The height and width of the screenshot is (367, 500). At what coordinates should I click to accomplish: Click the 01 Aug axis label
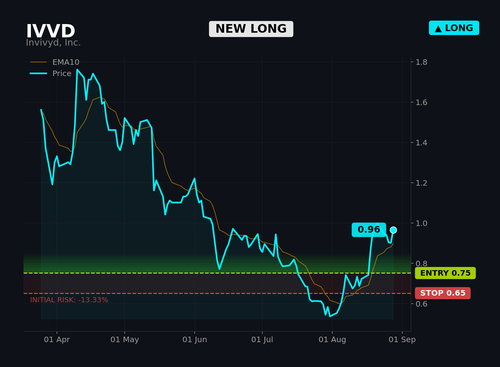pos(332,340)
